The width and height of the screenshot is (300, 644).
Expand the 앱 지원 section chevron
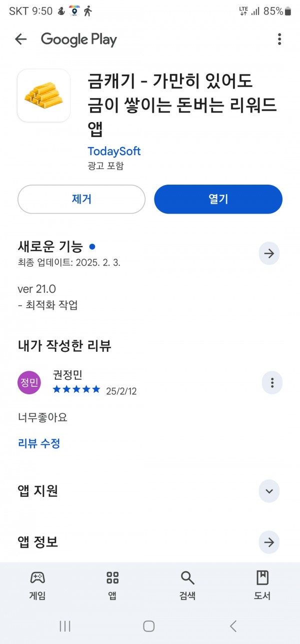269,491
